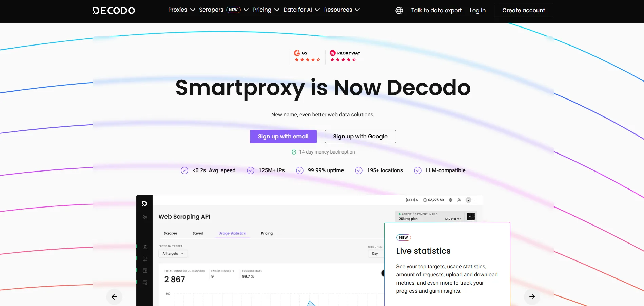The height and width of the screenshot is (306, 644).
Task: Advance carousel with right arrow button
Action: 532,297
